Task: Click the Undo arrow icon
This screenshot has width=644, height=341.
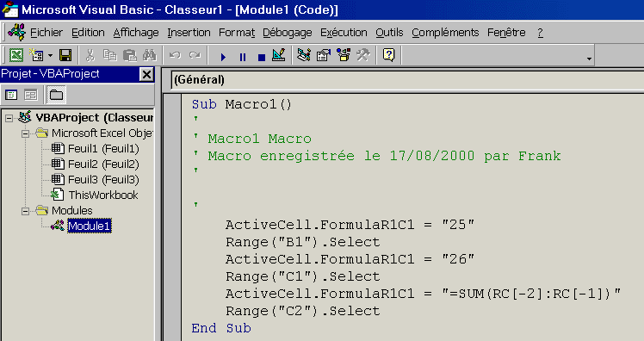Action: pyautogui.click(x=176, y=55)
